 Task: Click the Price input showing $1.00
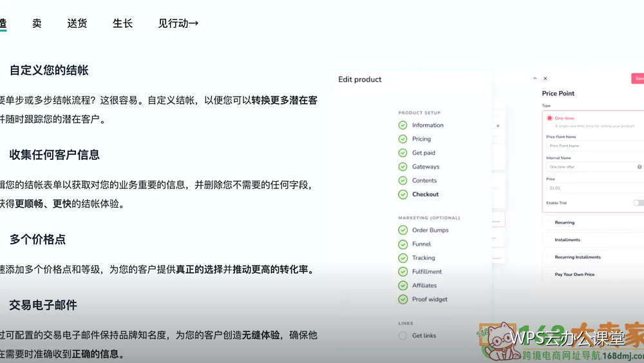(594, 188)
